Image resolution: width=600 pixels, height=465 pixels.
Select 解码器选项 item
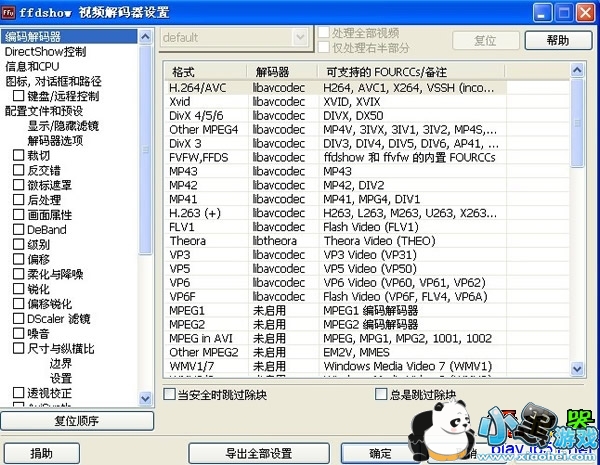coord(55,140)
